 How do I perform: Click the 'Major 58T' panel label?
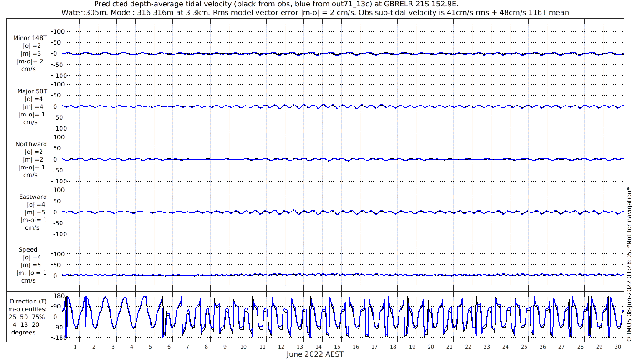coord(32,91)
